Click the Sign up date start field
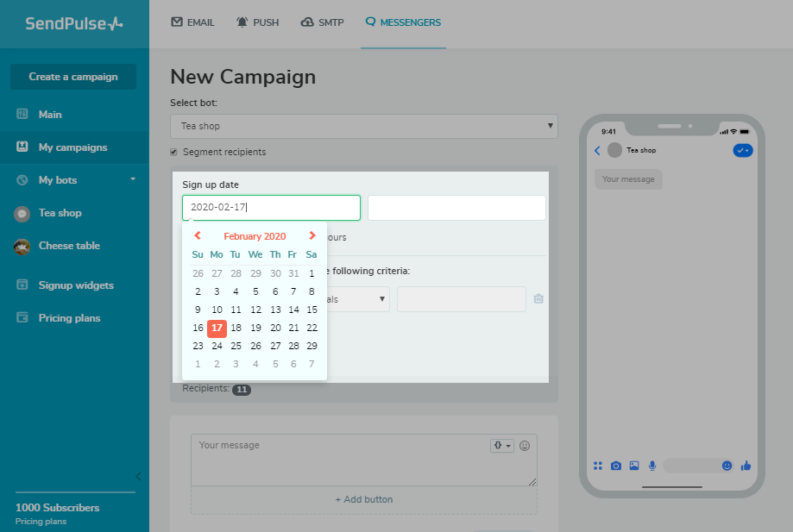The image size is (793, 532). coord(272,208)
